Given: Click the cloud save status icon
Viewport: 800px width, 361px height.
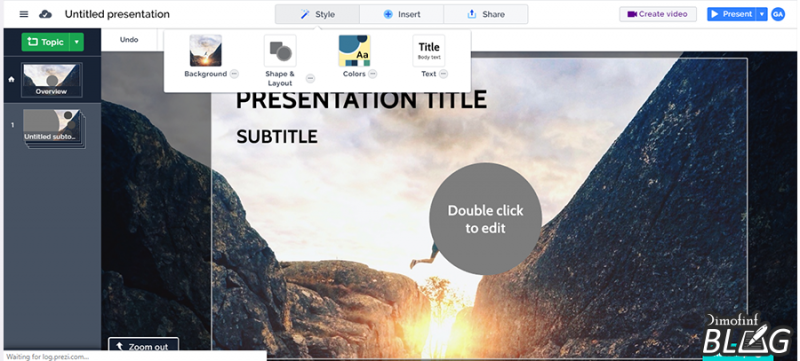Looking at the screenshot, I should [x=45, y=14].
